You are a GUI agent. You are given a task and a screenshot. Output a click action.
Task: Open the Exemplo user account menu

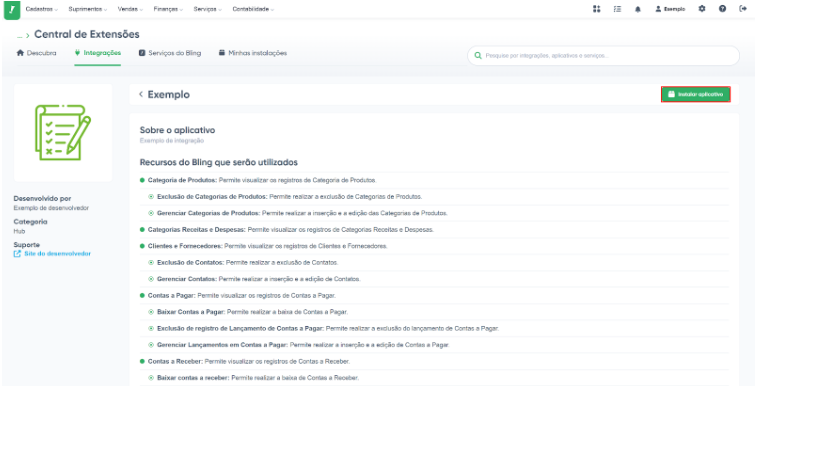click(670, 9)
